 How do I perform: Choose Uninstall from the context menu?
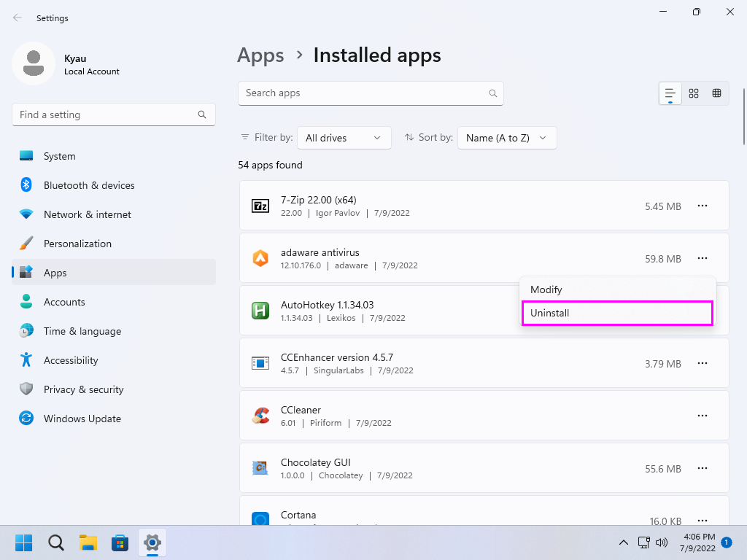617,313
